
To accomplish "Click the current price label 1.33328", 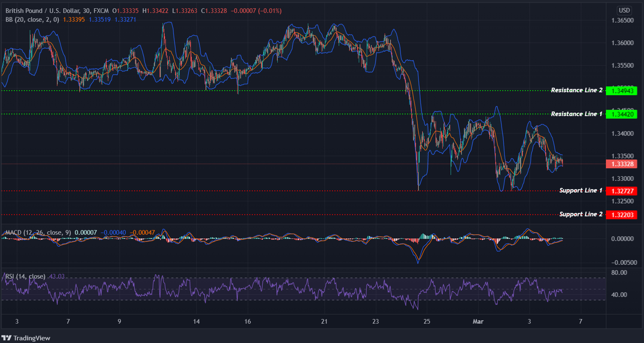I will [622, 164].
